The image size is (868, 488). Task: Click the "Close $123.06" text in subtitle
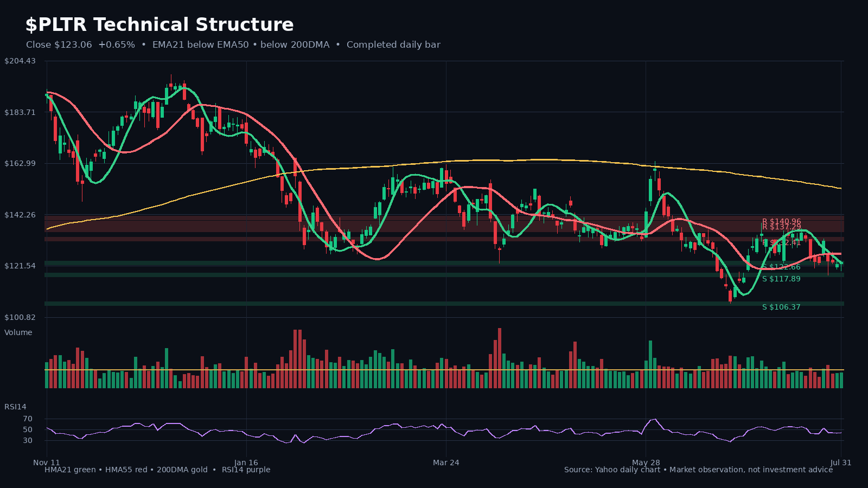click(59, 44)
